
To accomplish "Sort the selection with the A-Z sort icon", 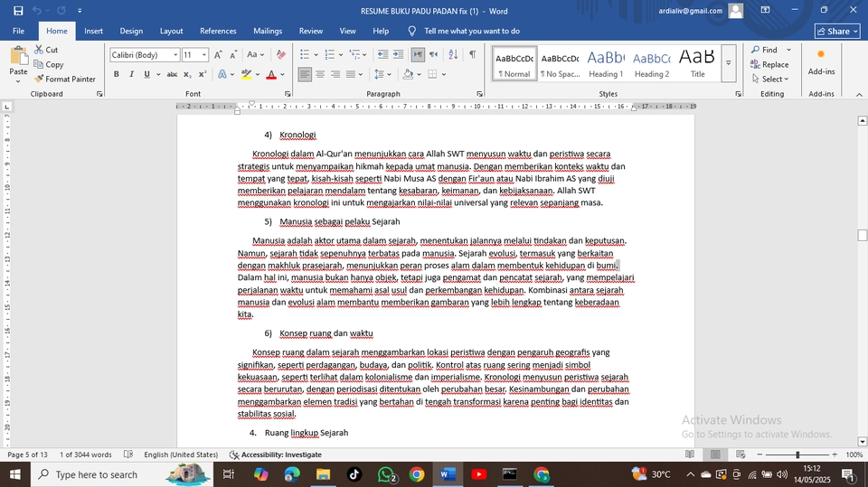I will pyautogui.click(x=453, y=54).
